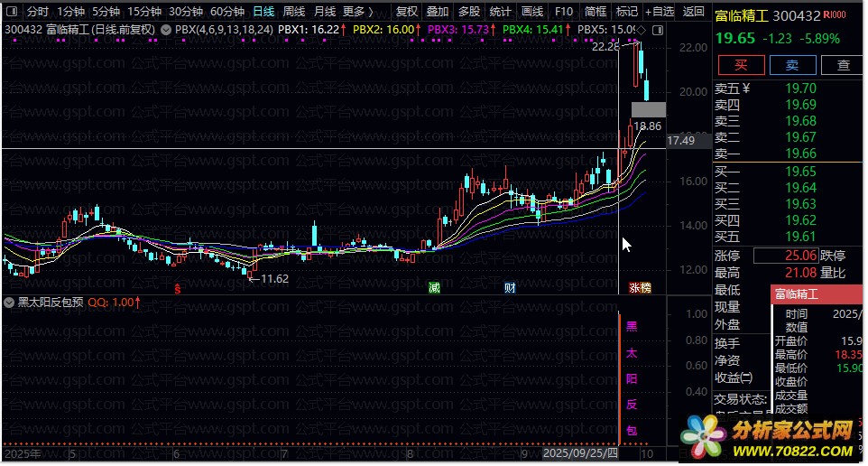Toggle 简框 simple frame view
This screenshot has width=868, height=466.
tap(595, 12)
